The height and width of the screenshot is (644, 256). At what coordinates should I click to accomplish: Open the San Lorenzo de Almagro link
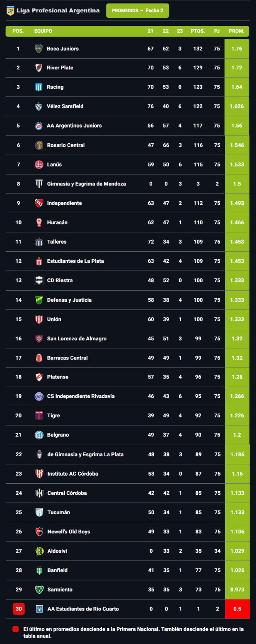pyautogui.click(x=77, y=338)
